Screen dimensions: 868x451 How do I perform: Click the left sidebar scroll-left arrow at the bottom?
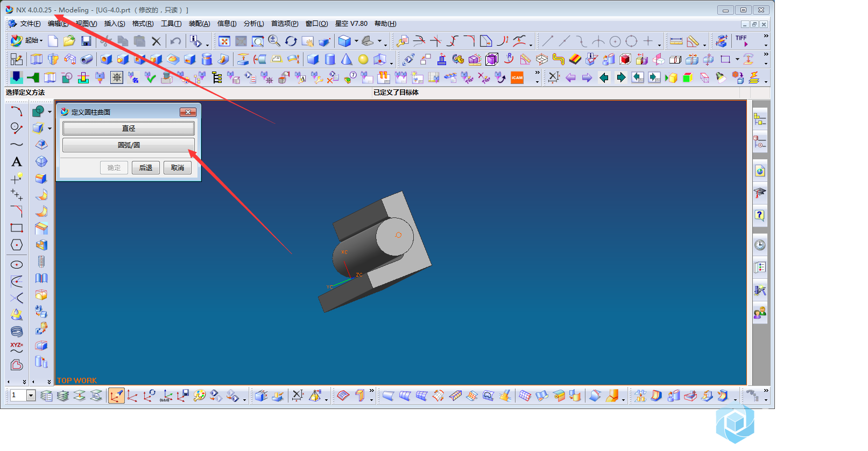(x=8, y=382)
